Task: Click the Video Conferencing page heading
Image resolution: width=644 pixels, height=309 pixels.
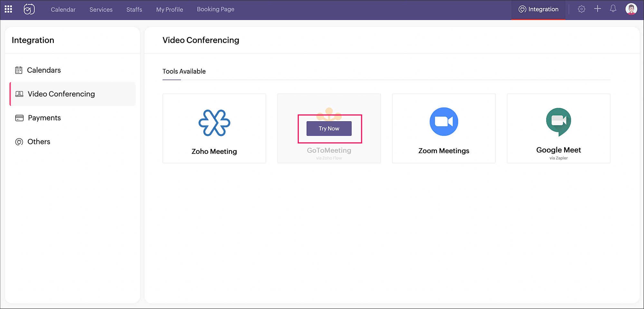Action: coord(201,40)
